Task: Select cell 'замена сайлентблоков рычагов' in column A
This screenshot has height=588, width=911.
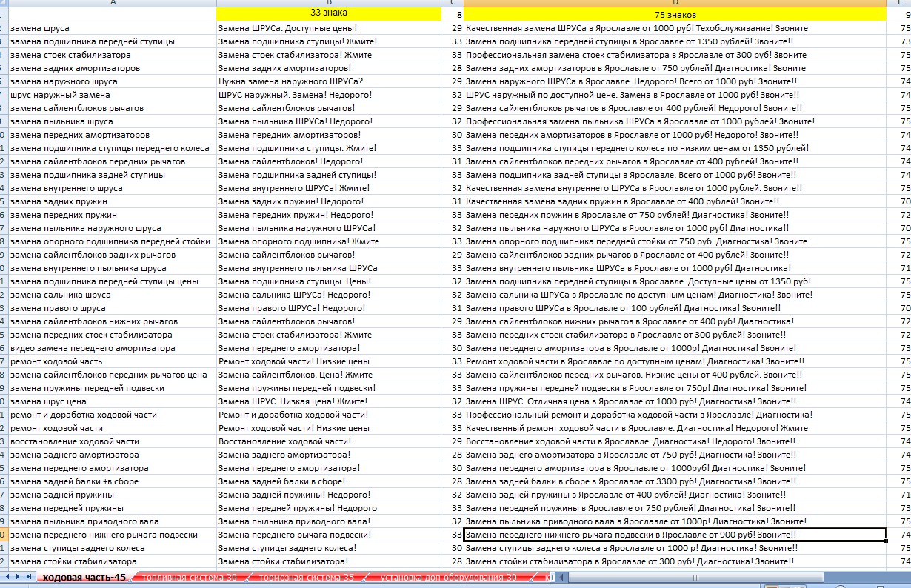Action: pos(113,108)
